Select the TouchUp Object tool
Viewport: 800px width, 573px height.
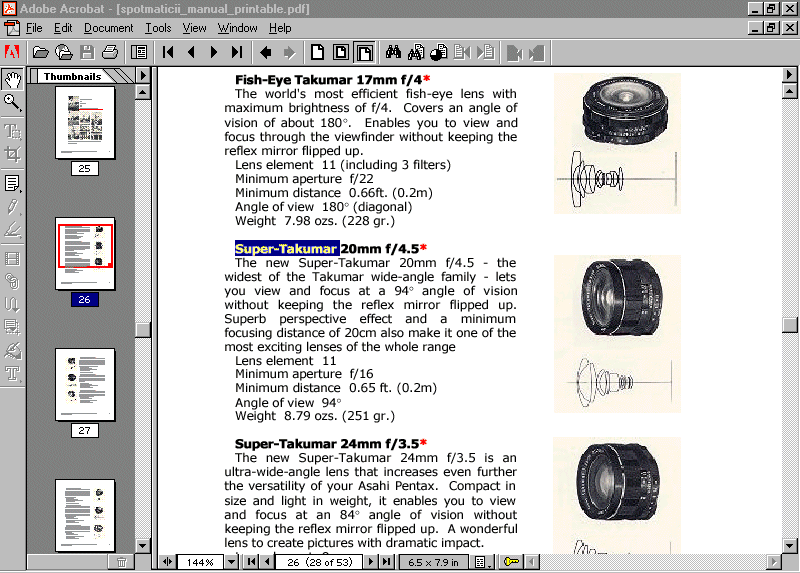coord(13,351)
